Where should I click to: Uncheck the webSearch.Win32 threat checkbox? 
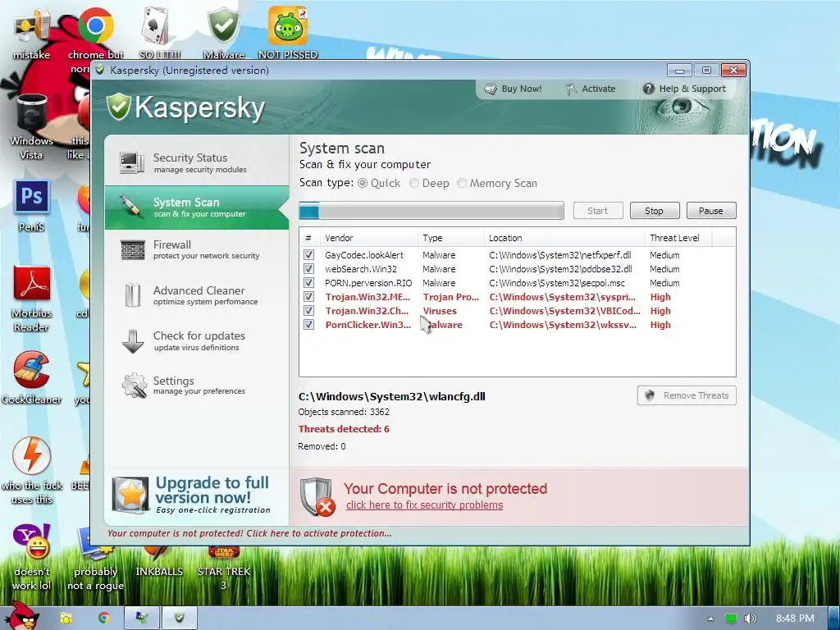[308, 269]
